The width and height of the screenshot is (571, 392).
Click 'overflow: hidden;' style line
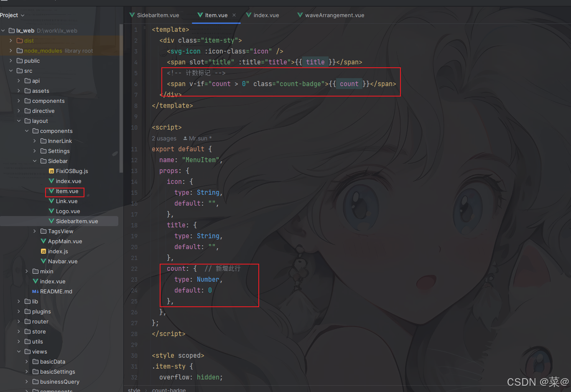pos(191,377)
